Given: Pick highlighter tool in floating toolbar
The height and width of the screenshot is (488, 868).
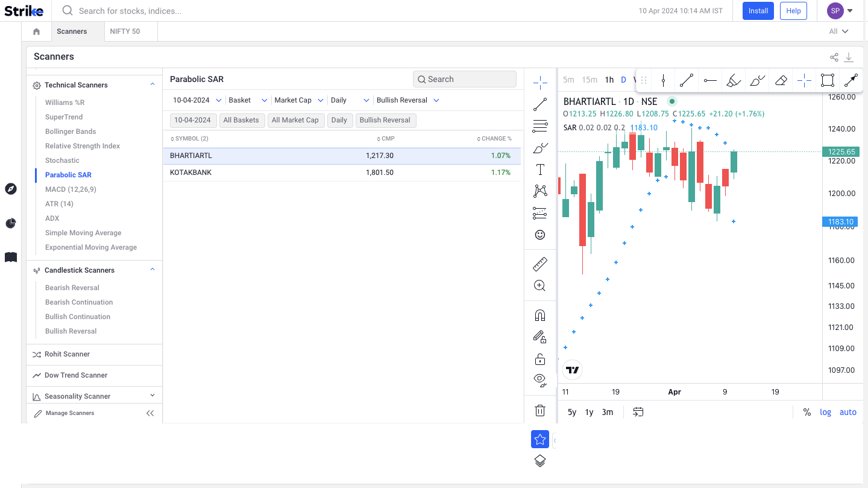Looking at the screenshot, I should 734,80.
